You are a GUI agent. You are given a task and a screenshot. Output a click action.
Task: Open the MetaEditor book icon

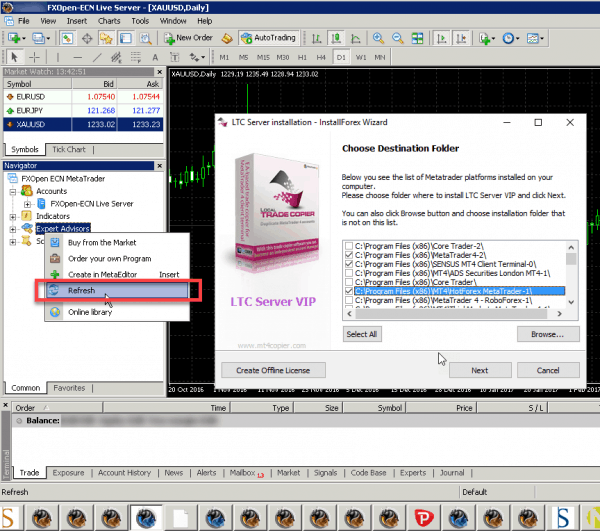click(227, 38)
